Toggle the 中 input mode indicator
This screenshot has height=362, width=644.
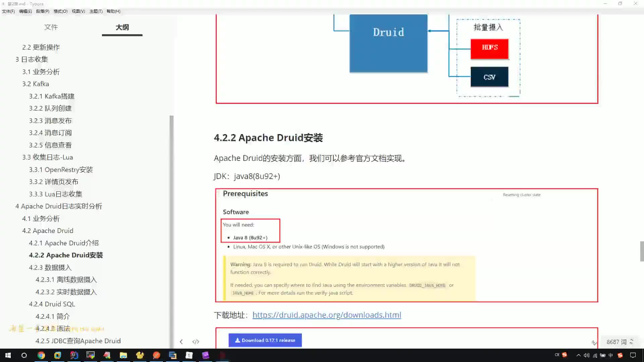pos(611,355)
